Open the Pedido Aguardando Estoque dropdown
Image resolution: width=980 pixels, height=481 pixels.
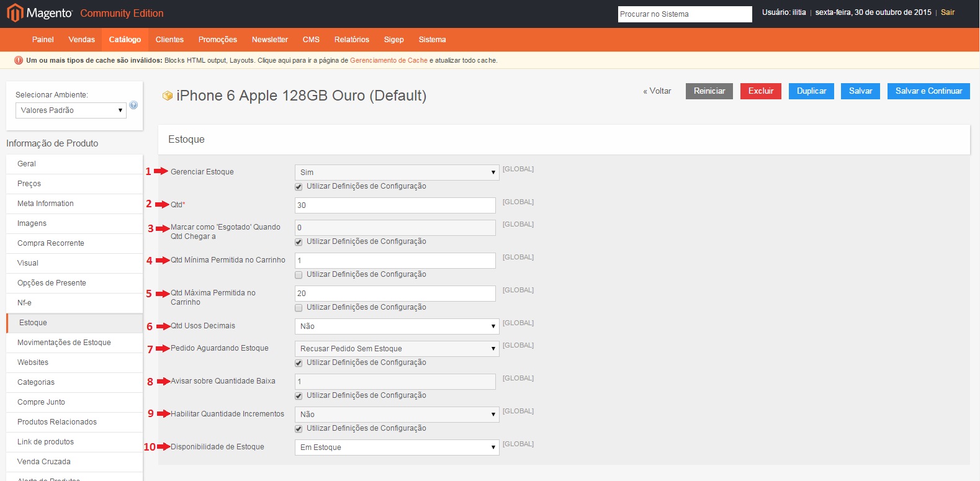pyautogui.click(x=397, y=349)
